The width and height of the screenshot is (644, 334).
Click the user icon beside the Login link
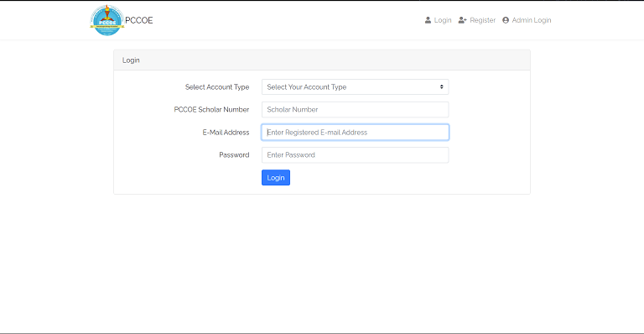pos(428,20)
